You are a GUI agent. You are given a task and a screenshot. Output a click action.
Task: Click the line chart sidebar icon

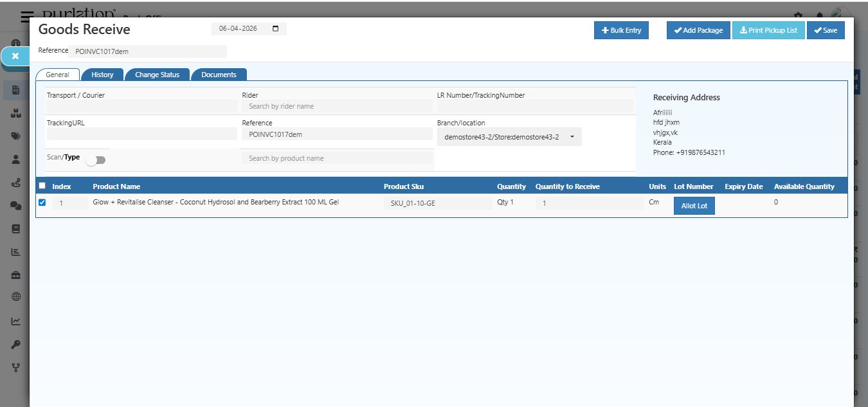coord(16,321)
